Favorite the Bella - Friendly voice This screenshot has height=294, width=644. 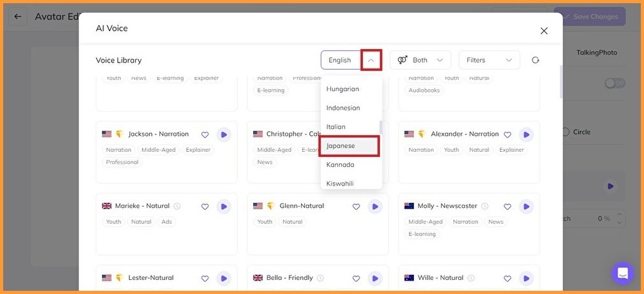356,279
